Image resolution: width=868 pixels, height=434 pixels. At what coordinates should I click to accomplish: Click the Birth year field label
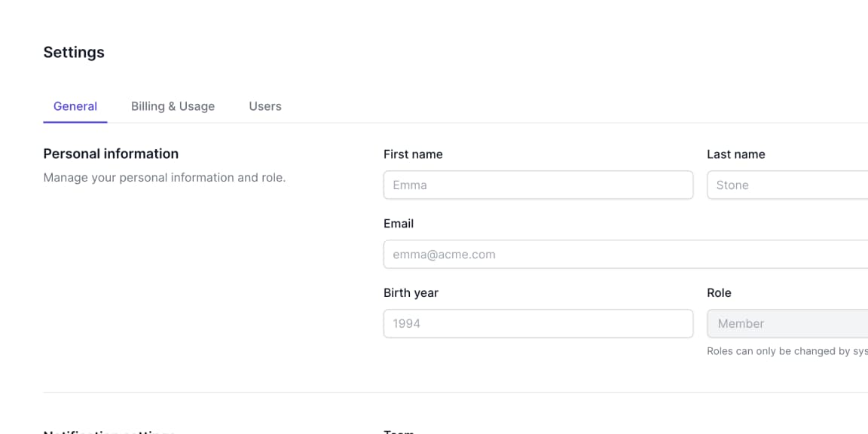(411, 292)
